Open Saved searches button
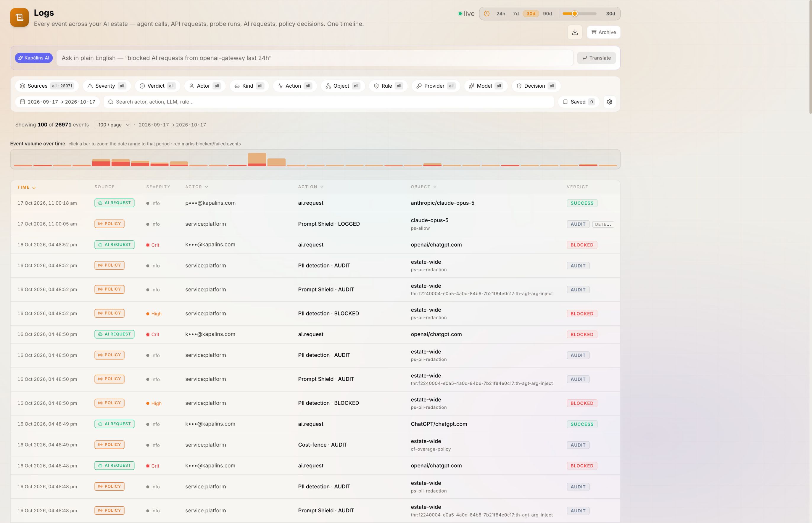812x523 pixels. pos(579,102)
